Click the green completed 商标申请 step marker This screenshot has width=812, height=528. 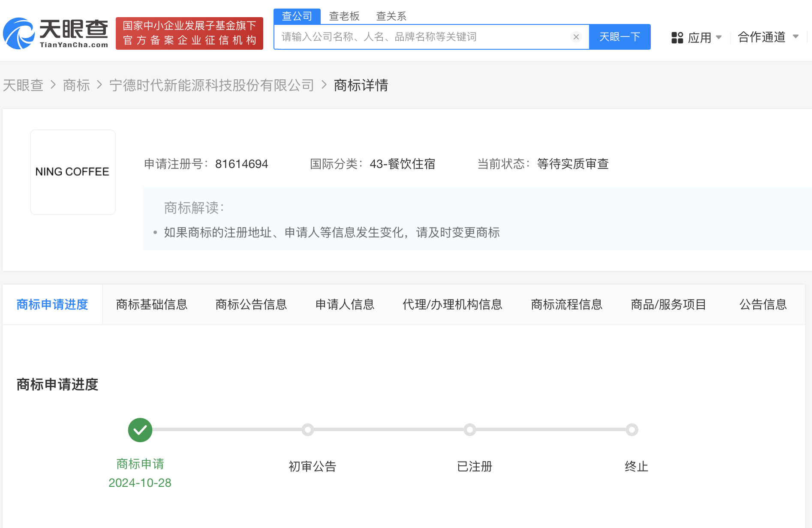tap(140, 430)
